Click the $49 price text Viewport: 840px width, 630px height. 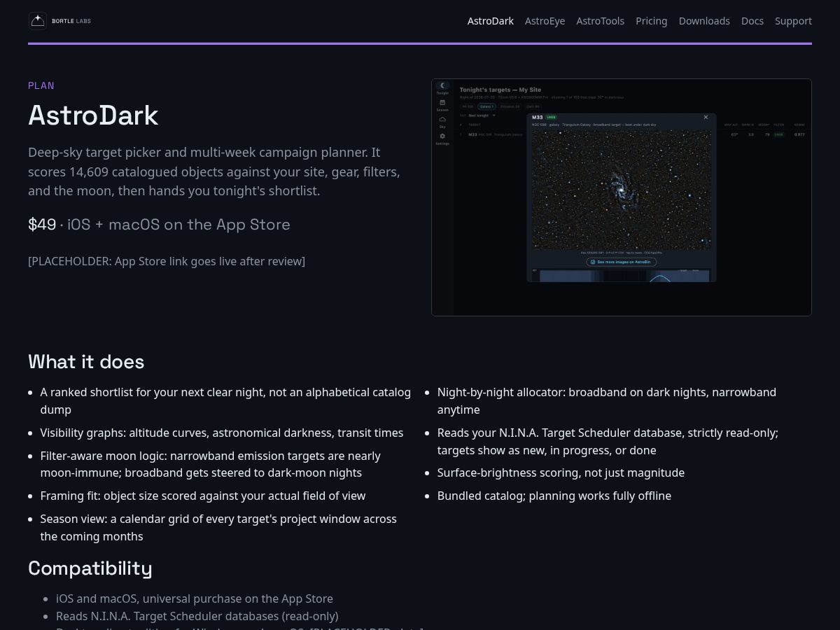tap(42, 225)
